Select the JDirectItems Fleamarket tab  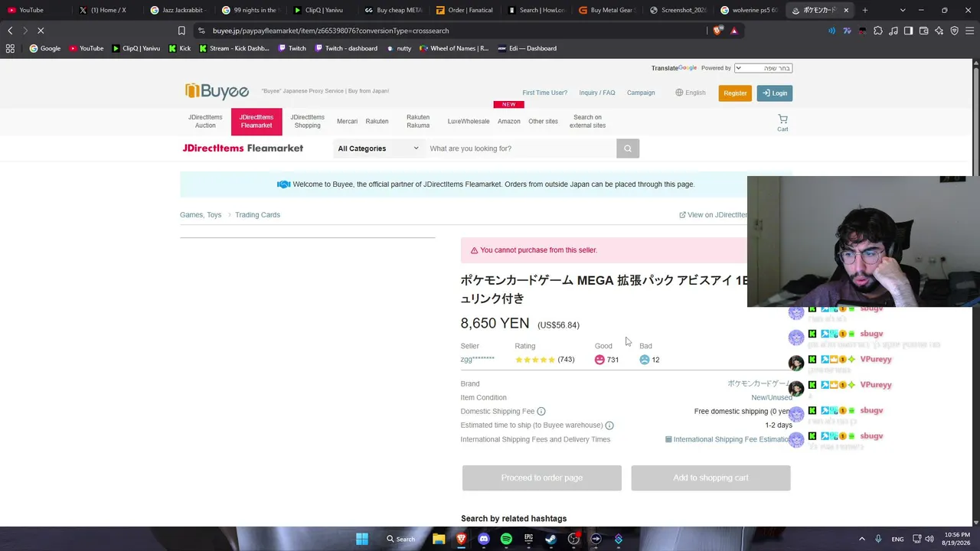(x=256, y=122)
